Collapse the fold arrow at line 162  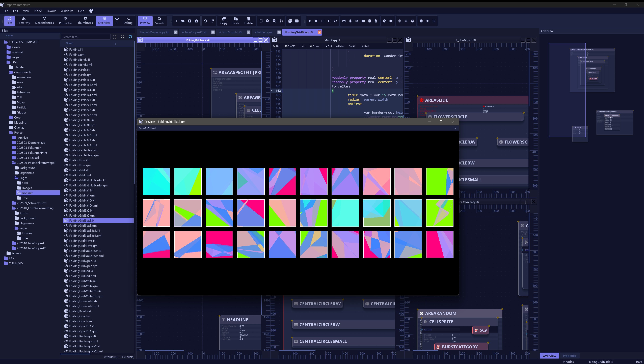tap(272, 91)
